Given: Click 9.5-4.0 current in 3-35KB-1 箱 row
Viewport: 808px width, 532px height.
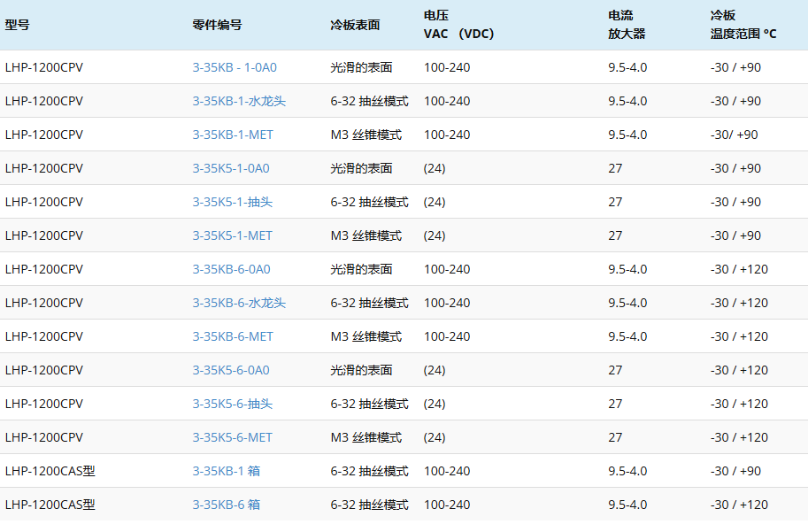Looking at the screenshot, I should click(627, 471).
